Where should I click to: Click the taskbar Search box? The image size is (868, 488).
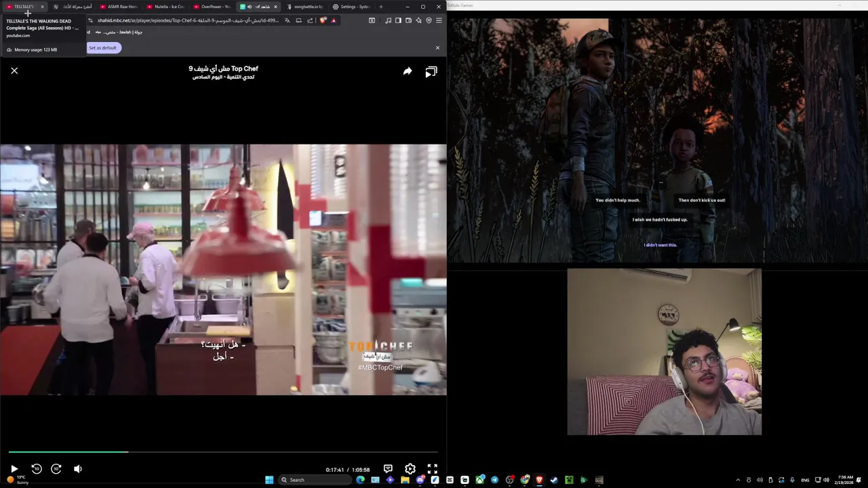pos(315,480)
